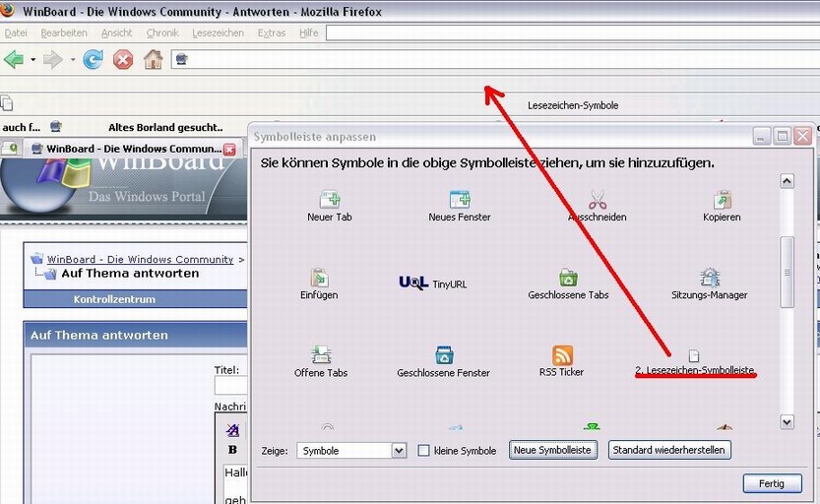Toggle bold B in message editor

tap(232, 450)
